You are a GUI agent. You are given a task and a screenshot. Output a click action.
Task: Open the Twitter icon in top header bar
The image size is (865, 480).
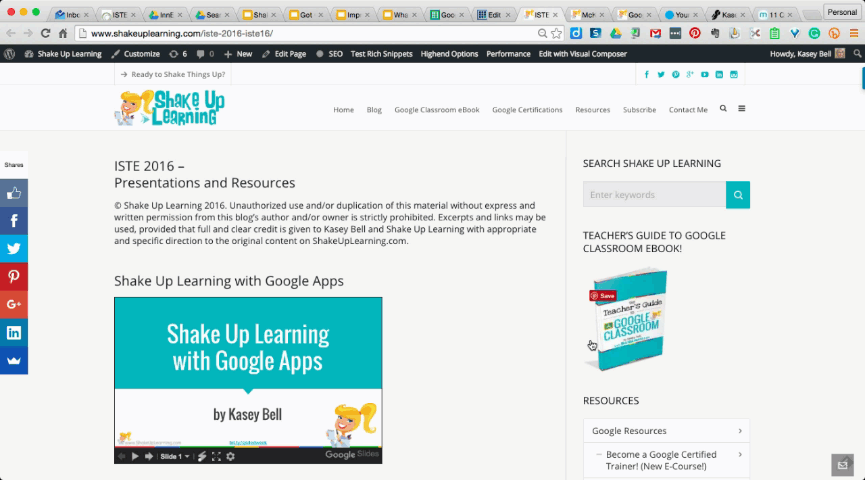click(x=661, y=74)
